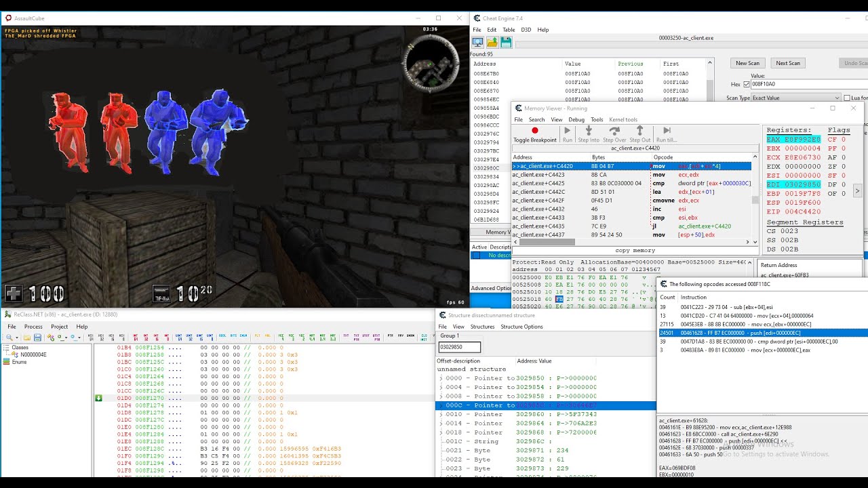This screenshot has height=488, width=868.
Task: Click Step Over in Memory Viewer
Action: [614, 134]
